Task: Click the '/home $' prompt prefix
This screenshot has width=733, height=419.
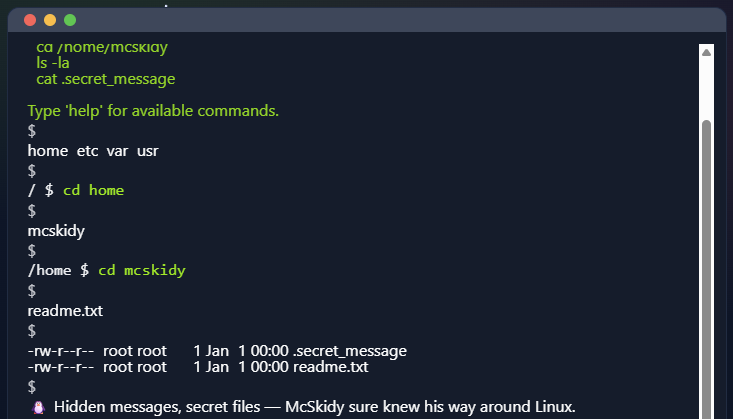Action: [59, 270]
